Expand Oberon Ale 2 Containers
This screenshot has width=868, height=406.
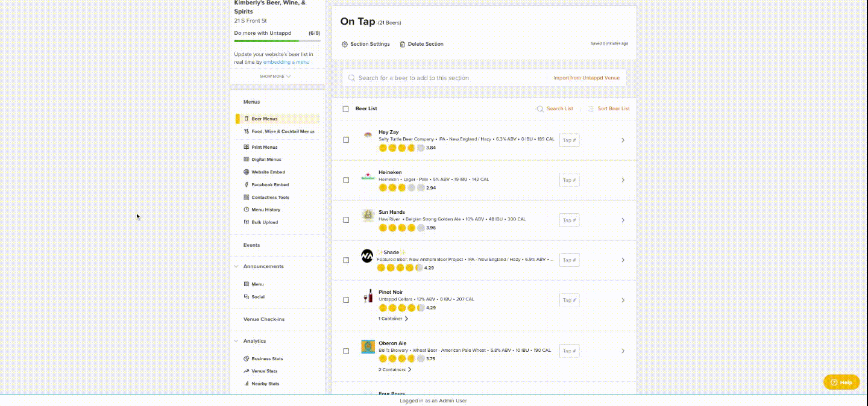tap(395, 370)
